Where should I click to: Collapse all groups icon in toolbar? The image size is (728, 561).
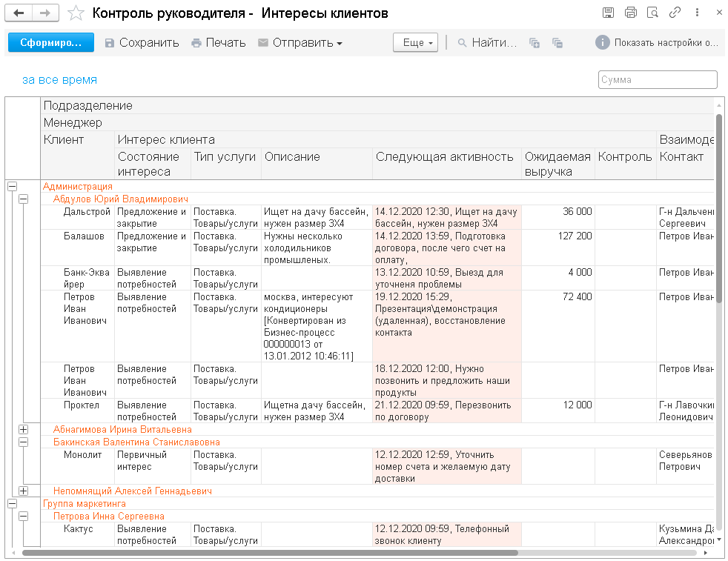(x=557, y=43)
